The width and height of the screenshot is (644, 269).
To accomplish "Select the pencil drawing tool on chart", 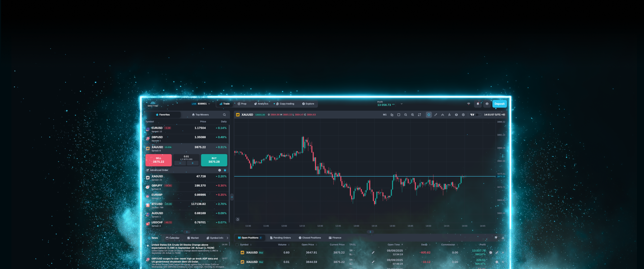I will click(436, 115).
